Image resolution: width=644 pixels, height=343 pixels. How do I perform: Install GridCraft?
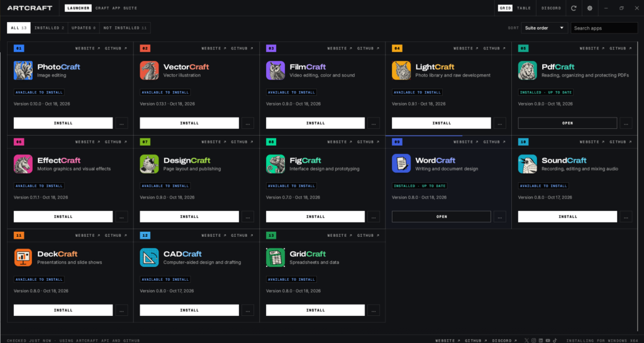[316, 310]
